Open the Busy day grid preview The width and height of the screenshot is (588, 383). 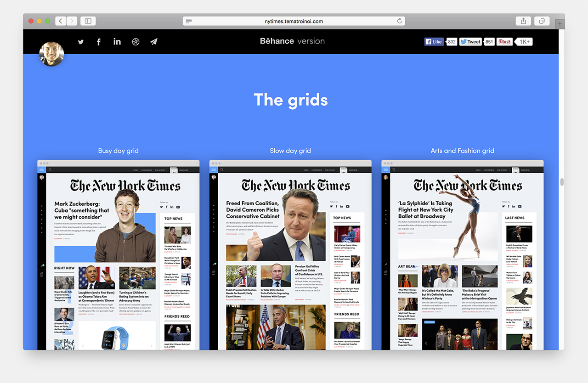pyautogui.click(x=119, y=255)
